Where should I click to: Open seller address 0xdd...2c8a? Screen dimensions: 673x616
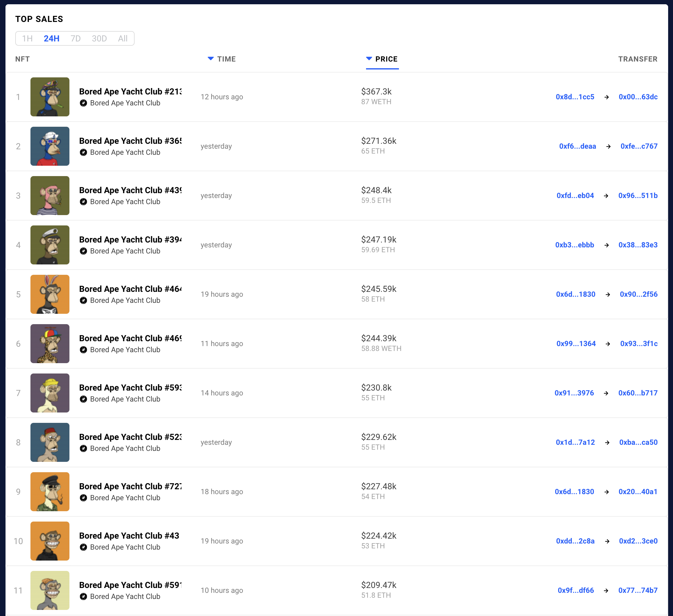click(x=575, y=541)
